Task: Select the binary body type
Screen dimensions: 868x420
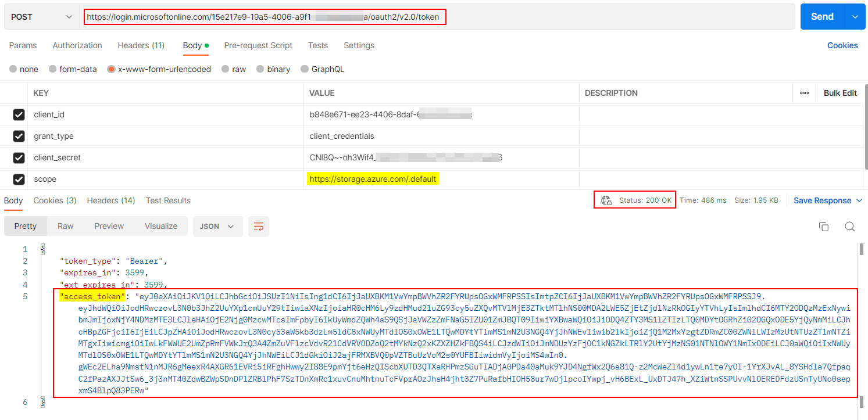Action: 273,69
